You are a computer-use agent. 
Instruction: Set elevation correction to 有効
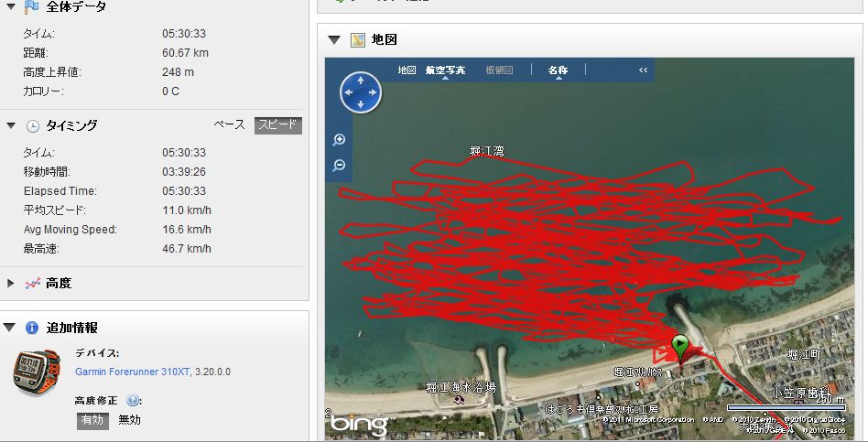(x=92, y=420)
